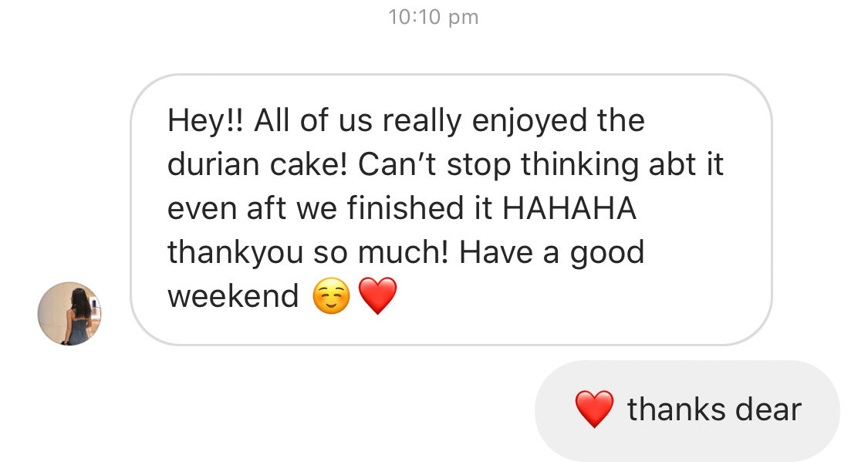Select the 10:10 pm timestamp
Screen dimensions: 868x465
(x=434, y=17)
